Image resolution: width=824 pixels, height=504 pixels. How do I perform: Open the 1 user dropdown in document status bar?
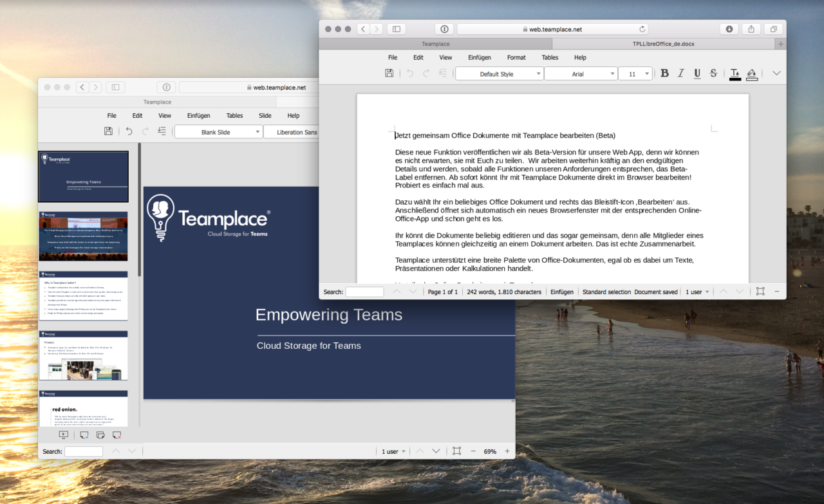(697, 292)
